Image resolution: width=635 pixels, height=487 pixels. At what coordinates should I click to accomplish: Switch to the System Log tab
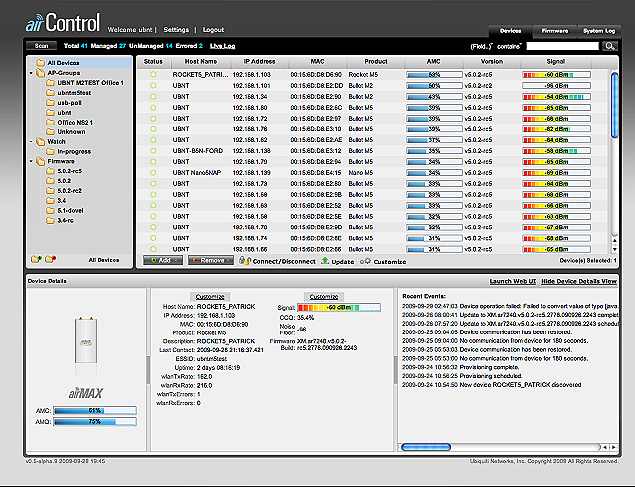coord(599,31)
